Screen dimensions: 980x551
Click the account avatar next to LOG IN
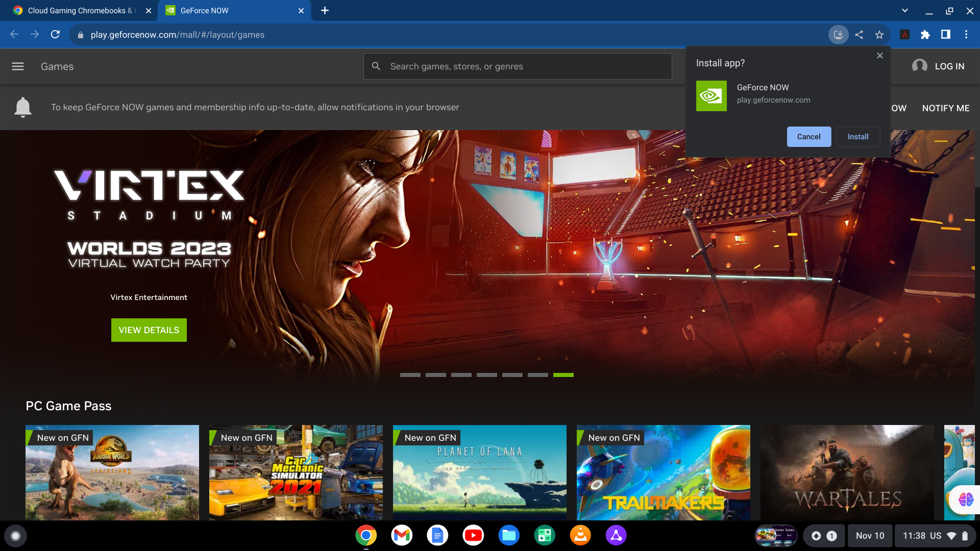(920, 66)
